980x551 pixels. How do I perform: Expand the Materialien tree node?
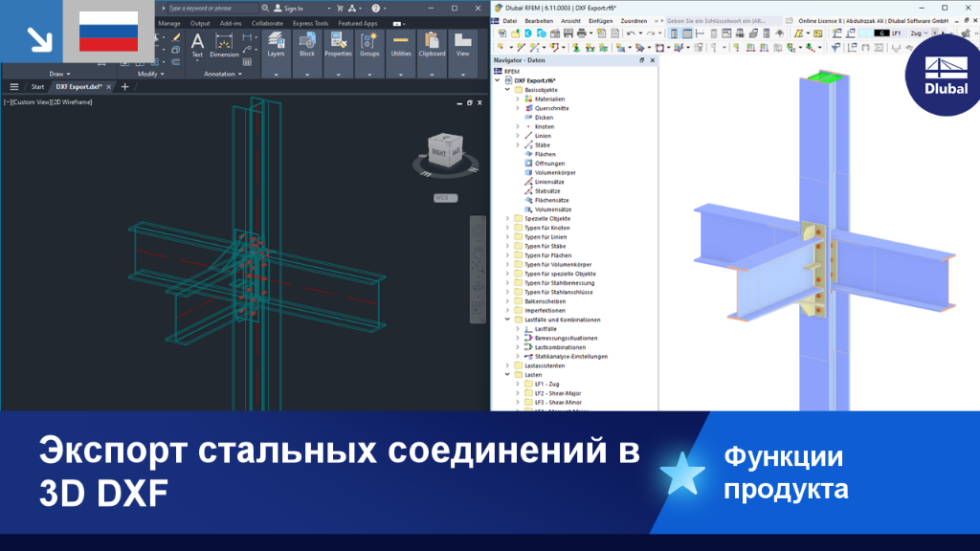point(518,99)
